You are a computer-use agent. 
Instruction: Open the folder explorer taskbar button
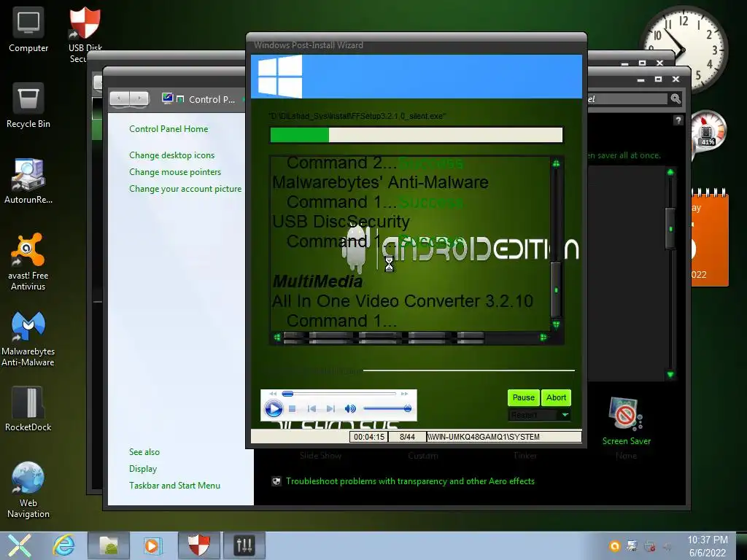pyautogui.click(x=108, y=545)
